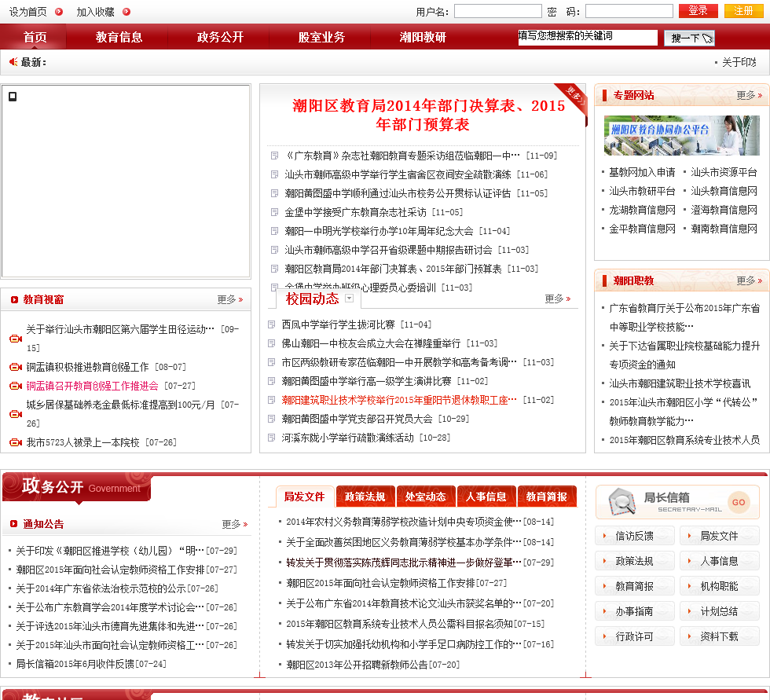Screen dimensions: 770x700
Task: Click the red 登录 button
Action: coord(698,11)
